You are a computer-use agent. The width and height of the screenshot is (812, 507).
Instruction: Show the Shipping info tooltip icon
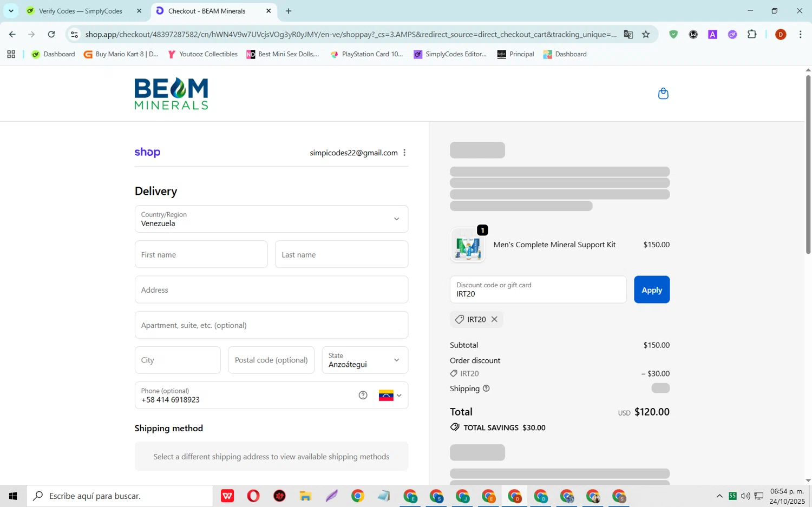(x=486, y=389)
